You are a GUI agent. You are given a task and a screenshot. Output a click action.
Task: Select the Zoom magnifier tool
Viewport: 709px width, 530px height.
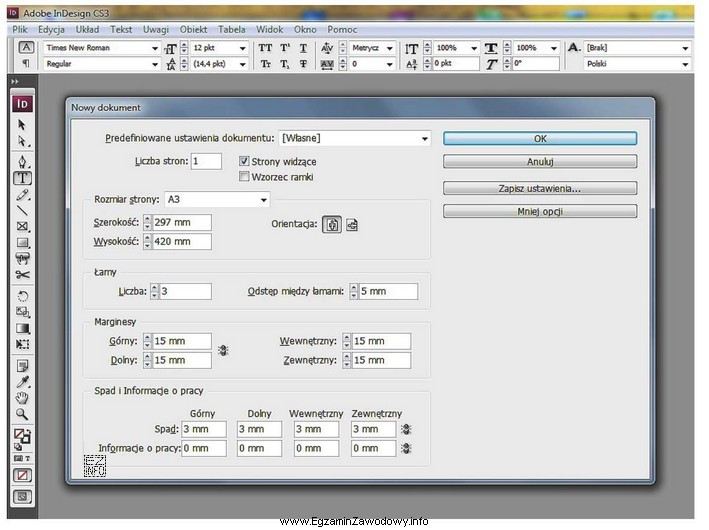pyautogui.click(x=22, y=414)
